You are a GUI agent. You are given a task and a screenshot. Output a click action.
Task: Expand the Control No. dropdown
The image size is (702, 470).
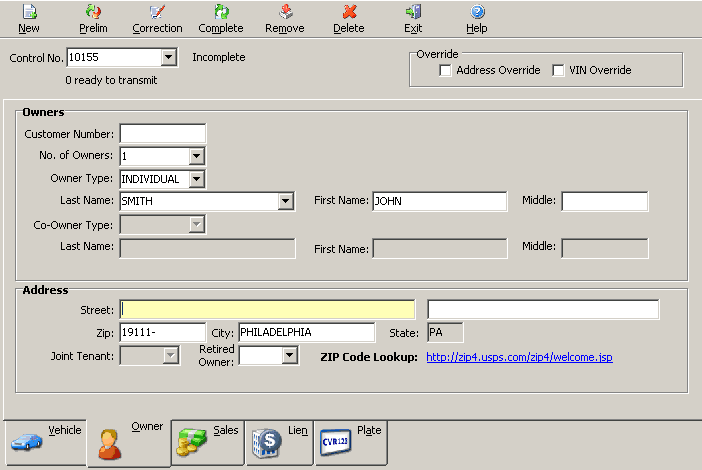point(168,58)
